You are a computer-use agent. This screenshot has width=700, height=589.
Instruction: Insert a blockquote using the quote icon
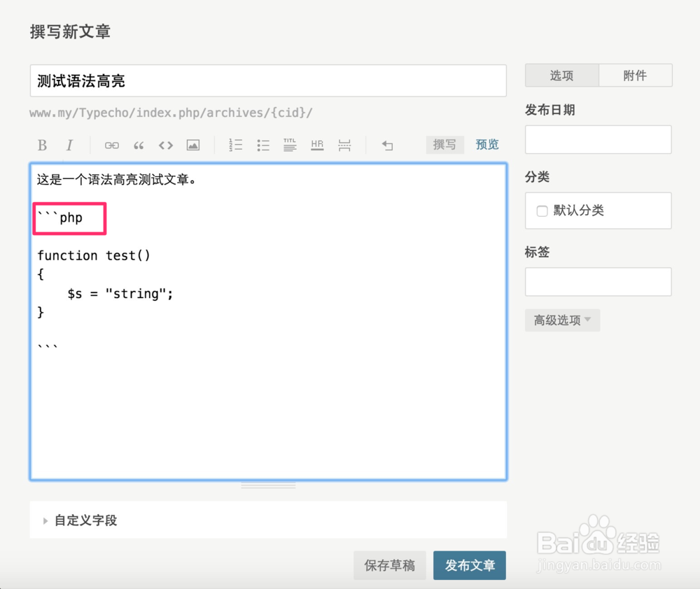[x=138, y=145]
